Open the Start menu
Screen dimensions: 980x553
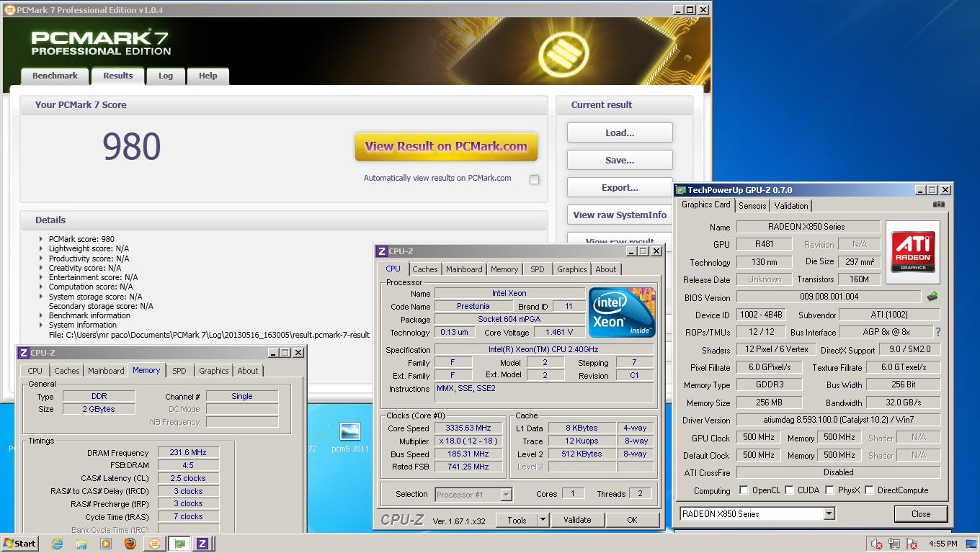(x=20, y=544)
